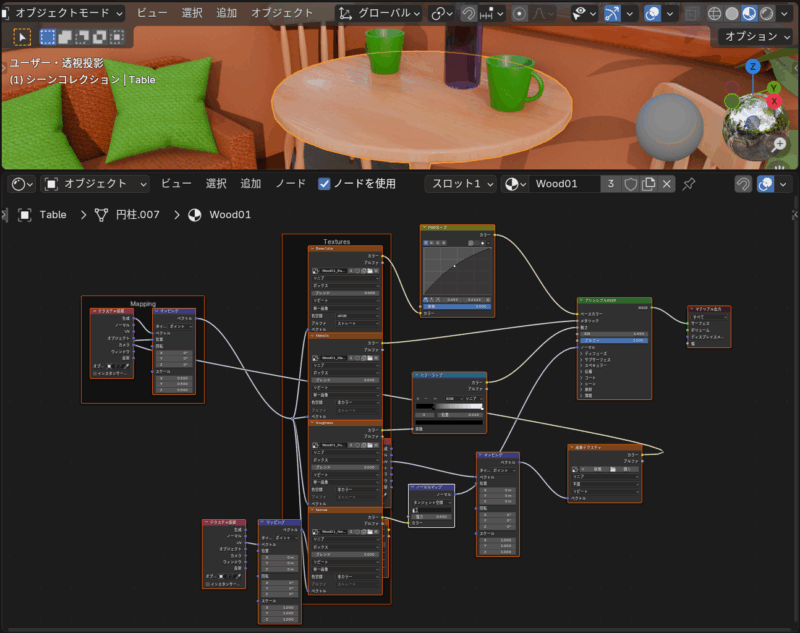The image size is (800, 633).
Task: Click the red X axis on navigation gizmo
Action: tap(774, 101)
